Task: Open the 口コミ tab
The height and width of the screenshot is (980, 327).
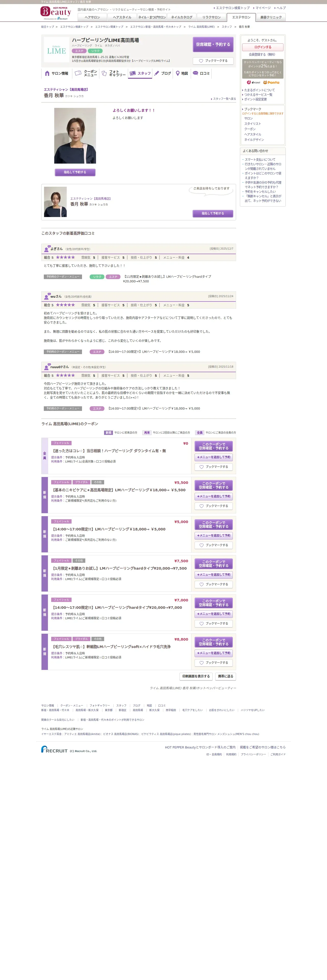Action: click(201, 74)
